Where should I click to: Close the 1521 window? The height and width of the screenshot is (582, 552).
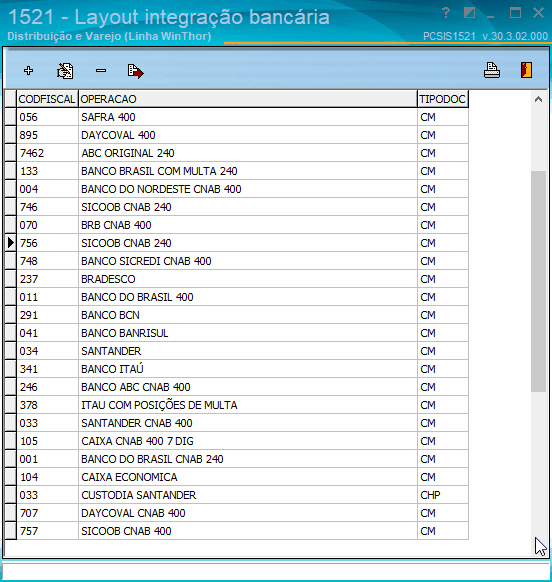coord(538,13)
